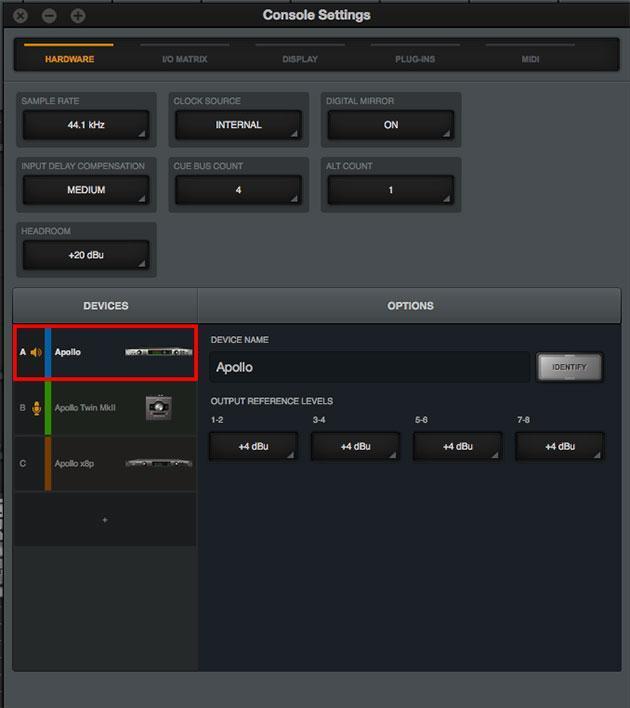Click the blue color bar of Apollo

pos(48,352)
